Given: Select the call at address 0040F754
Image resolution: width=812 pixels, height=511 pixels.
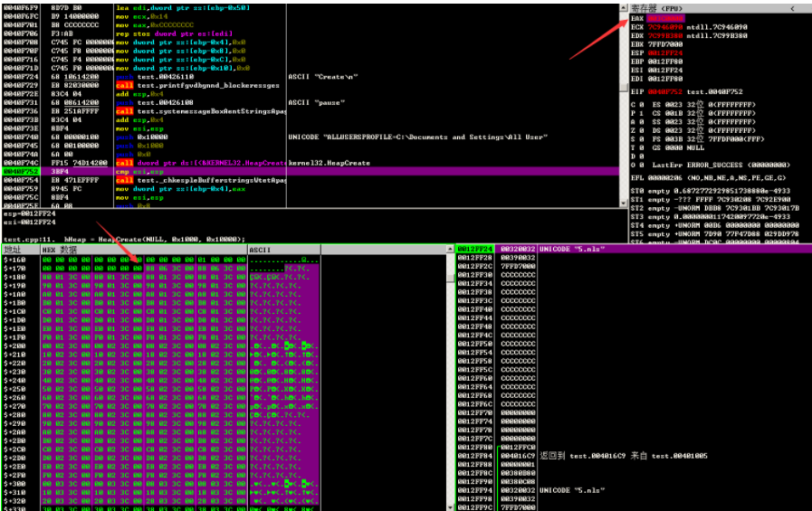Looking at the screenshot, I should coord(310,180).
